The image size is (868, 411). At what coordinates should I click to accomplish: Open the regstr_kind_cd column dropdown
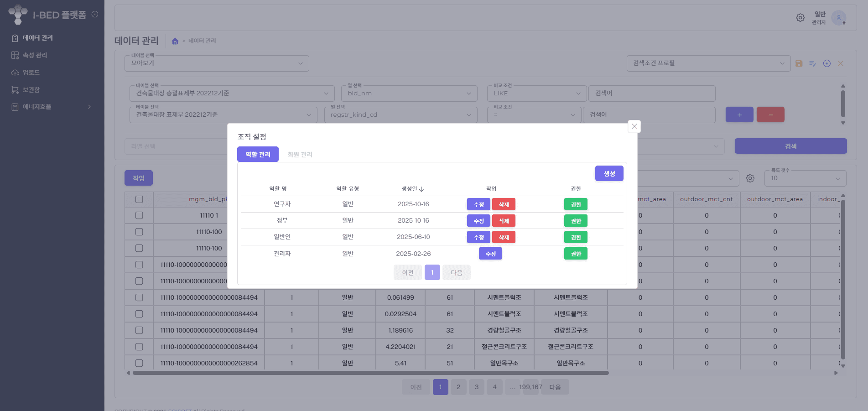(400, 115)
